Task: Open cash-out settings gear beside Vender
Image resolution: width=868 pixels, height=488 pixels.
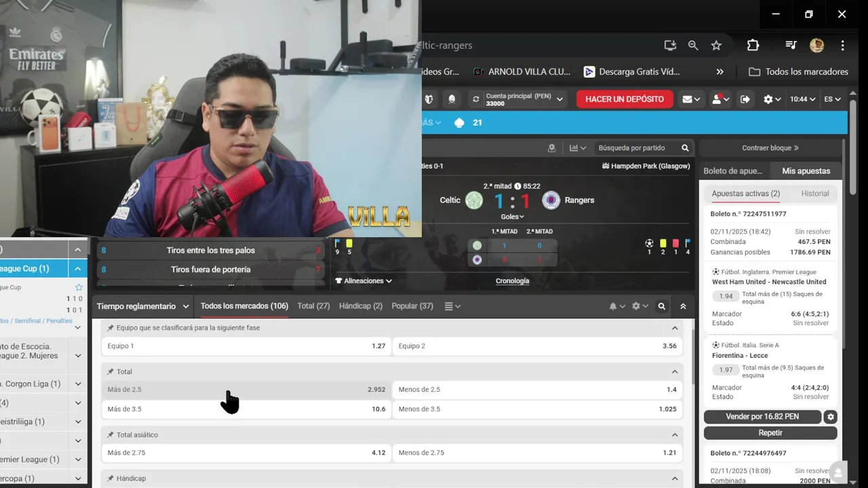Action: click(x=831, y=417)
